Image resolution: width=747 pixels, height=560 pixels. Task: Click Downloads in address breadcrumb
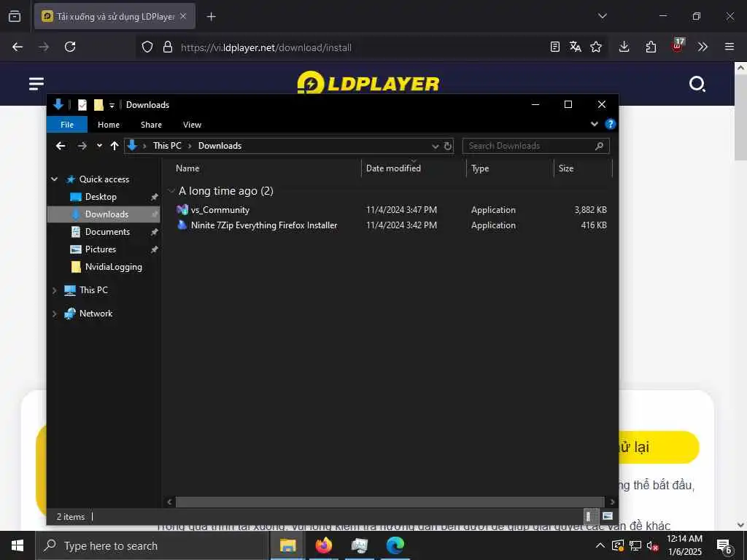coord(220,146)
